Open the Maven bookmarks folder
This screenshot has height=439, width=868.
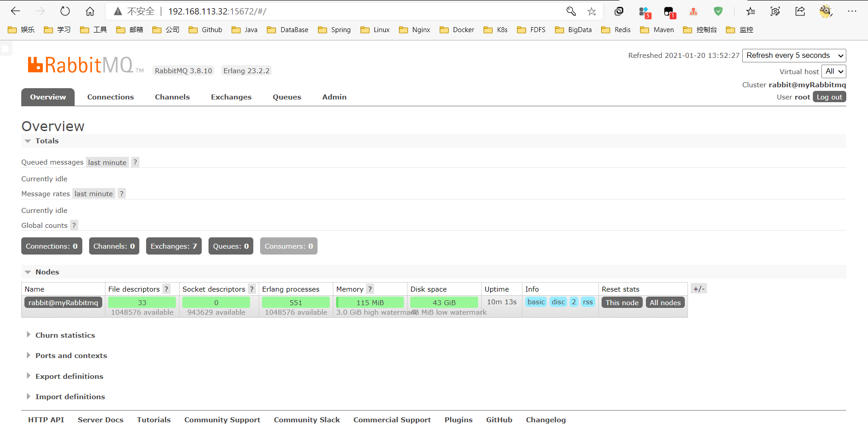657,30
